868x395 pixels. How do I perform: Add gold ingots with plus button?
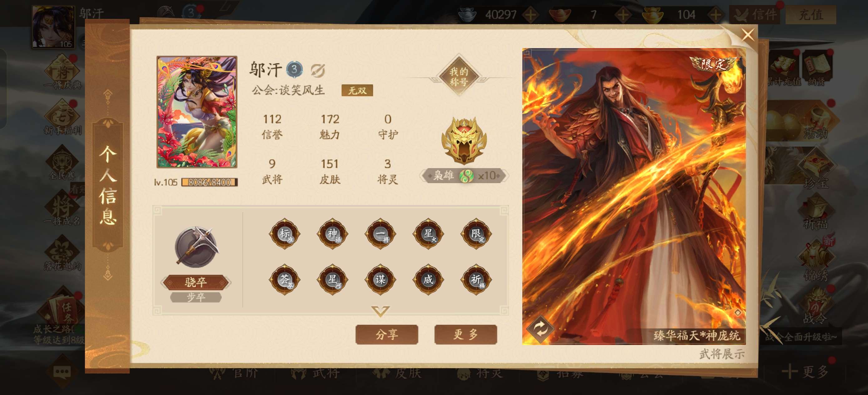[x=715, y=15]
